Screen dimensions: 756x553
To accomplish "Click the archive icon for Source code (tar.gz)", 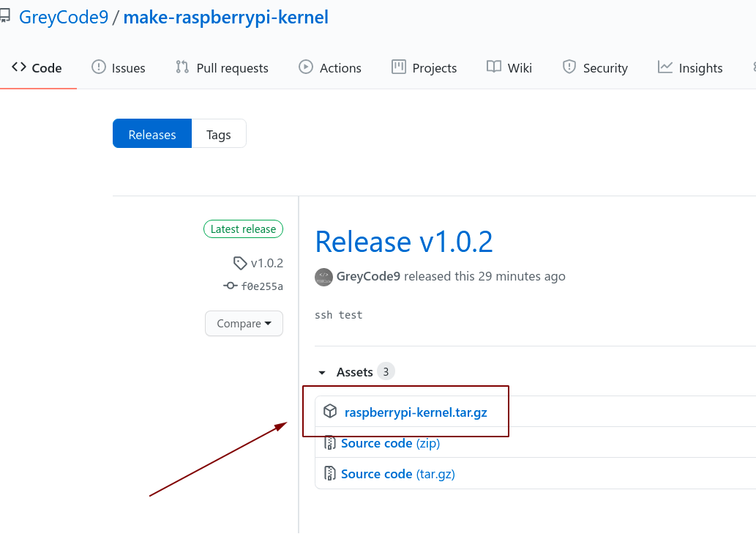I will coord(330,473).
